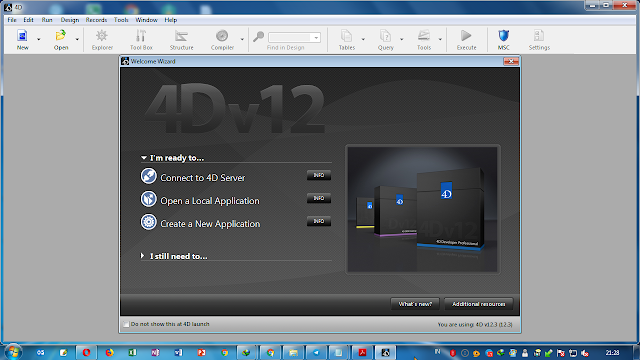Open the Window menu
The height and width of the screenshot is (360, 640).
[x=147, y=20]
